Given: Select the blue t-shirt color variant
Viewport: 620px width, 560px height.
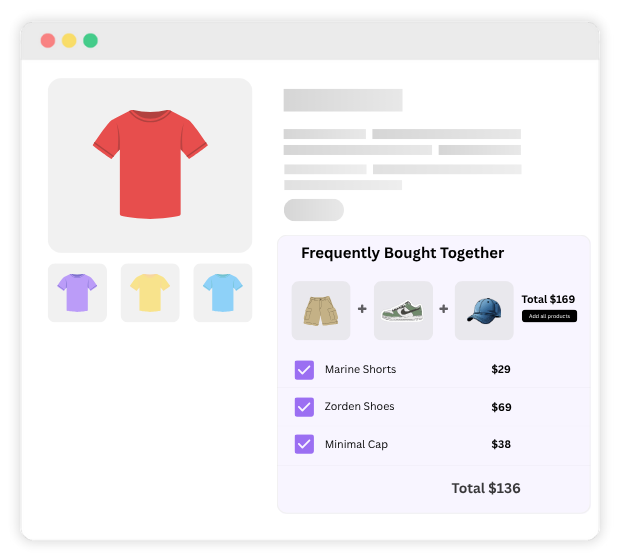Looking at the screenshot, I should tap(223, 293).
